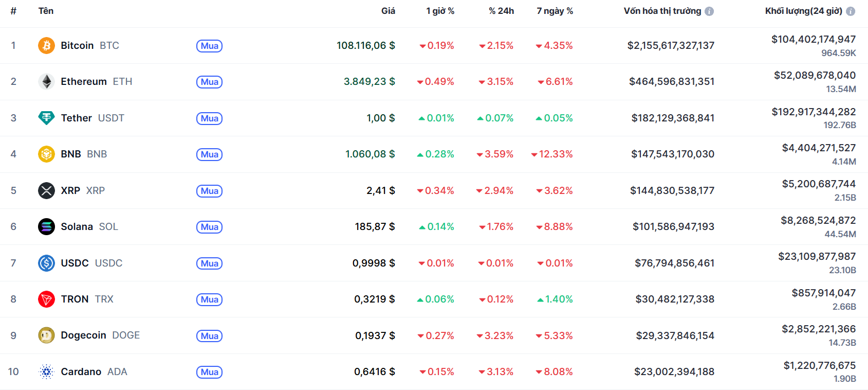
Task: Click Mua button for BNB
Action: pos(210,154)
